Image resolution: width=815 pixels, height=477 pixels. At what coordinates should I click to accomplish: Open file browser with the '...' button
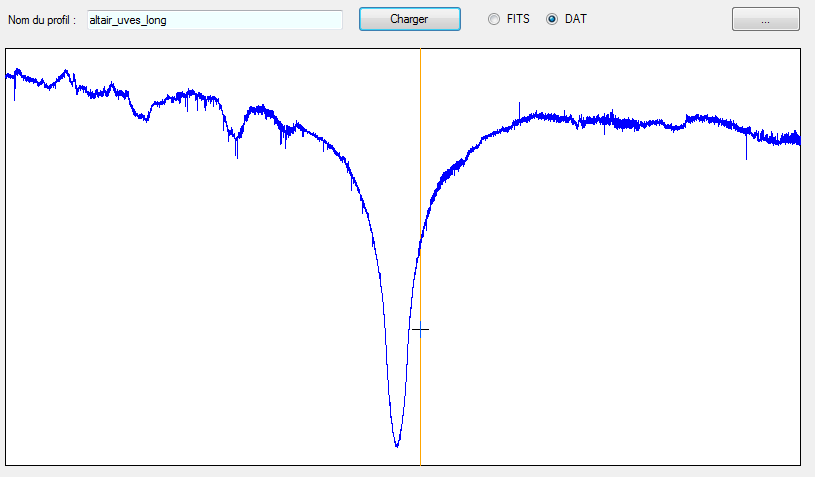coord(766,19)
